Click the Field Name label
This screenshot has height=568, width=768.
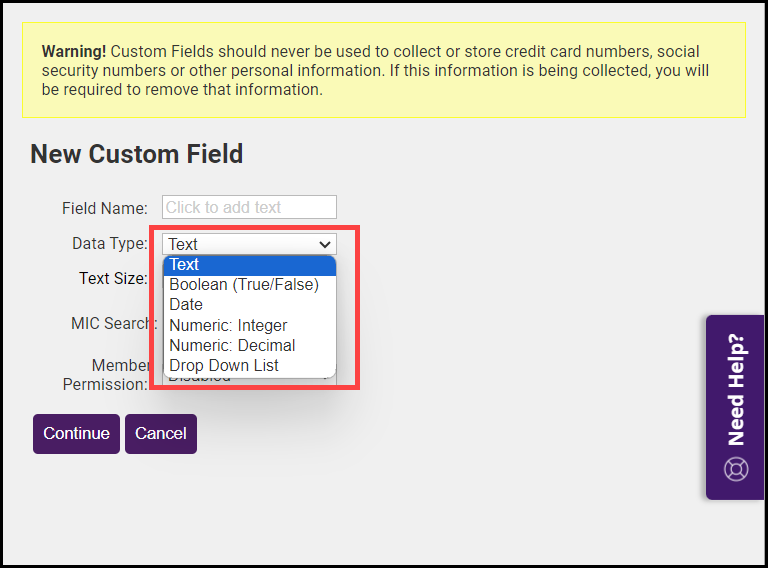(x=104, y=208)
